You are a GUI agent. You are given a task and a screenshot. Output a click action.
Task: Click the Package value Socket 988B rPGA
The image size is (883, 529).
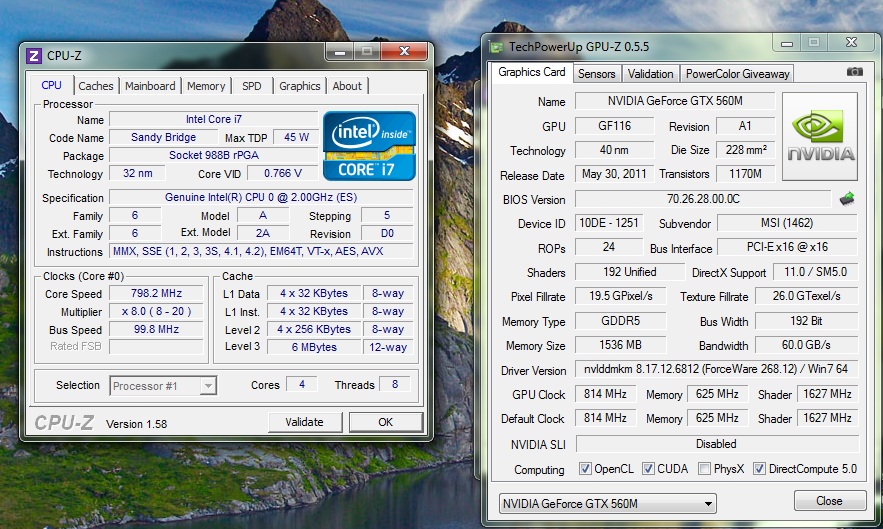point(214,155)
